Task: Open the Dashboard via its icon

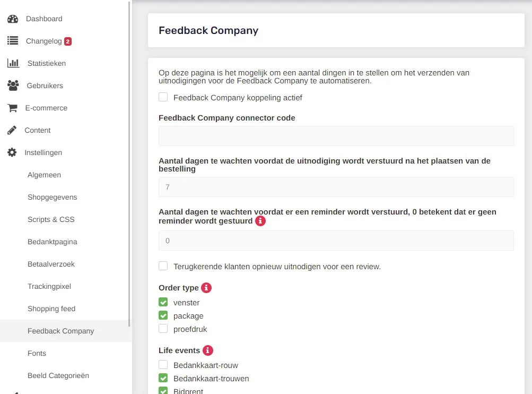Action: [x=13, y=19]
